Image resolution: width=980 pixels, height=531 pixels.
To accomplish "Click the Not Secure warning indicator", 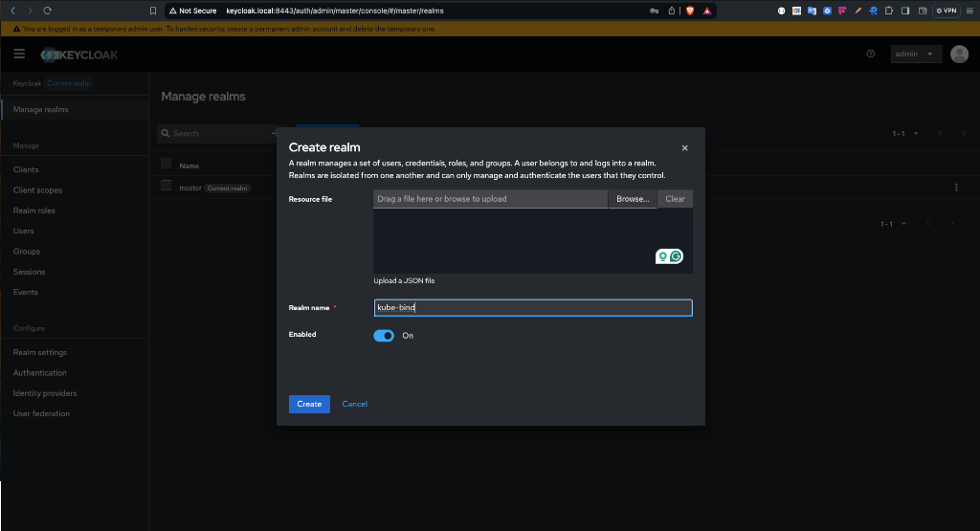I will (192, 11).
